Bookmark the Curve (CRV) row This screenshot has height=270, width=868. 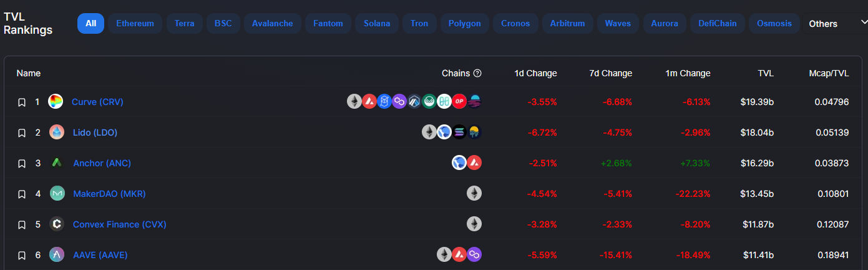(21, 102)
